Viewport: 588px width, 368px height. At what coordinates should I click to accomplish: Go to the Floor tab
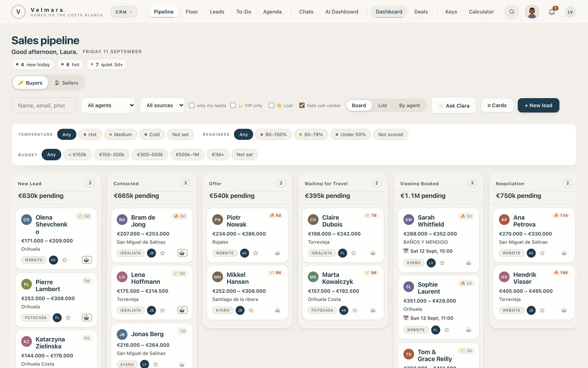pos(191,12)
